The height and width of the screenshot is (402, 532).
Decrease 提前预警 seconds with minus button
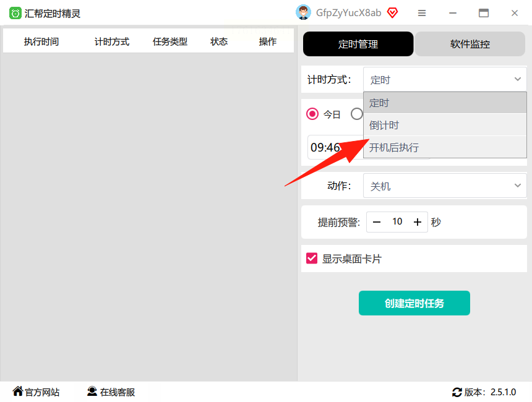(376, 222)
